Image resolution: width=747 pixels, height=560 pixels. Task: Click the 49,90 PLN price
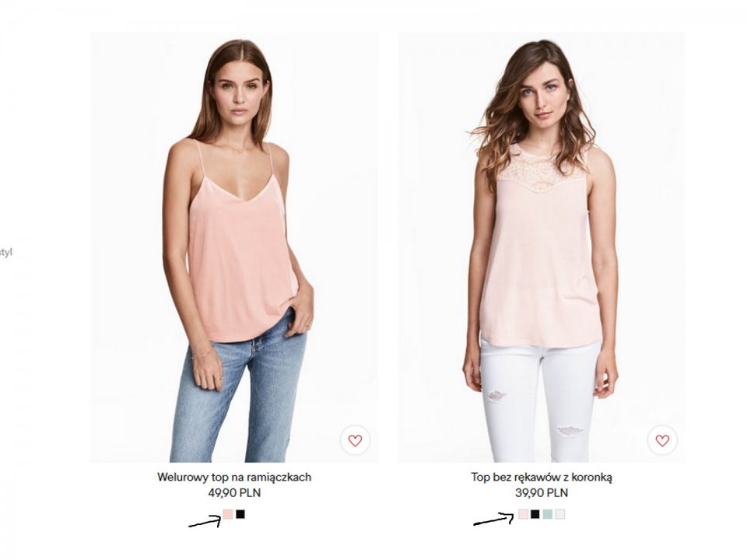tap(234, 493)
